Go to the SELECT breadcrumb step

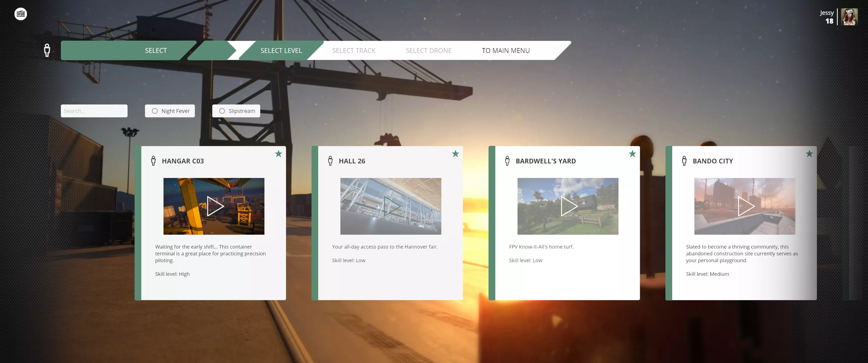(x=156, y=50)
